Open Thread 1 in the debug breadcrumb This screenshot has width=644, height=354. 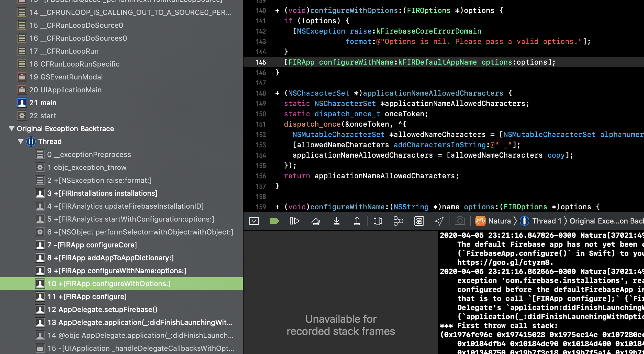pyautogui.click(x=541, y=221)
